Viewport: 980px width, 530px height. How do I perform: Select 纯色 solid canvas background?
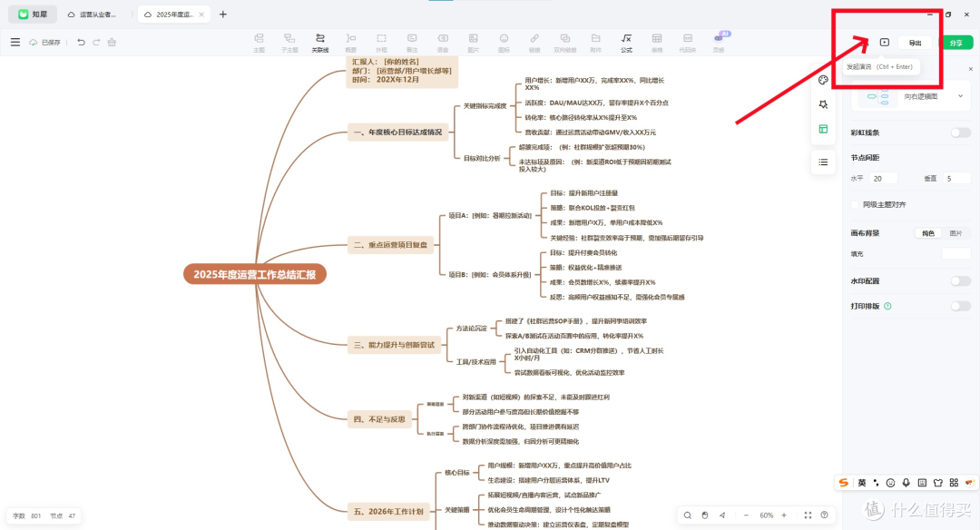click(x=928, y=233)
